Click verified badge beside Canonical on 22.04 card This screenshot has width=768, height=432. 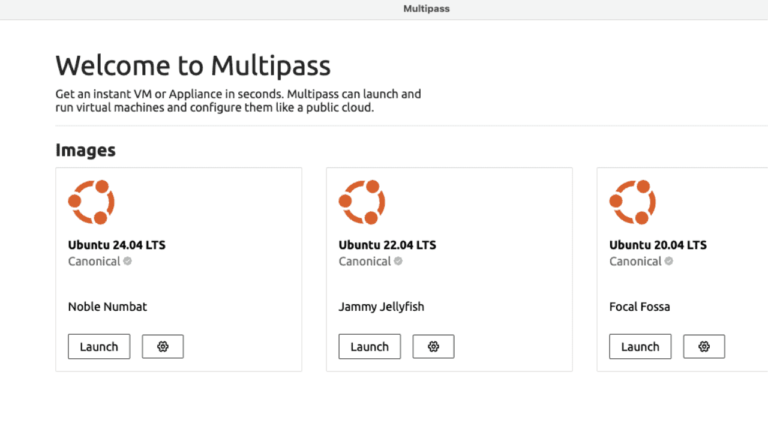coord(398,261)
